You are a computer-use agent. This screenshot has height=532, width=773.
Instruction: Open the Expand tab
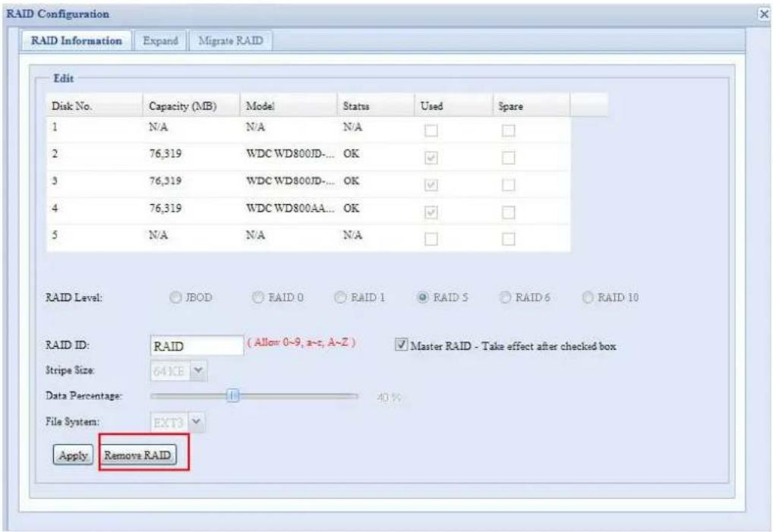[160, 40]
